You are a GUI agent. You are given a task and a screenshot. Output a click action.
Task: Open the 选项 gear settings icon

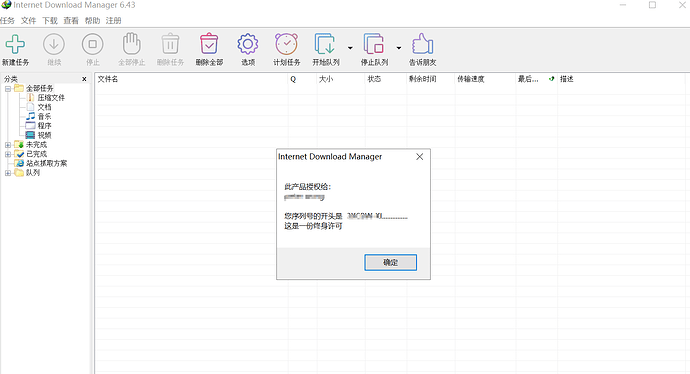coord(248,44)
